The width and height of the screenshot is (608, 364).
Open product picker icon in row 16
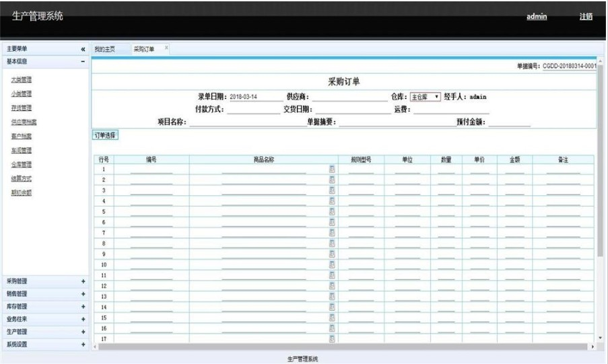332,328
